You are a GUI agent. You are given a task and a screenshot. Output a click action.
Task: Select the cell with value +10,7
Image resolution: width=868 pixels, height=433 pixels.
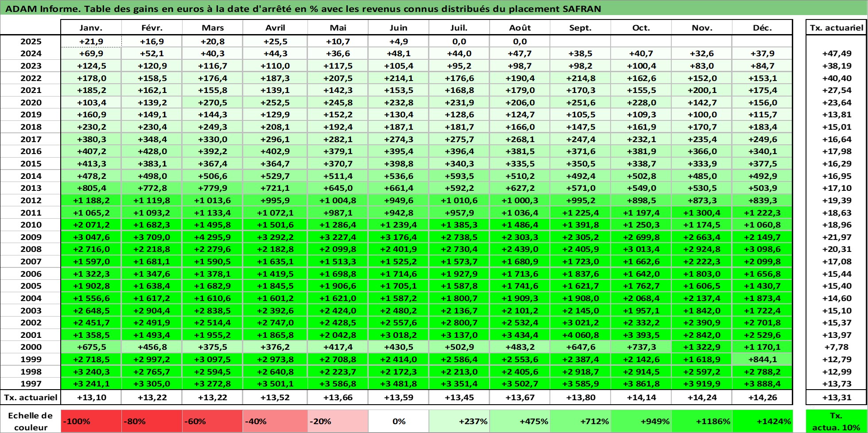[338, 42]
